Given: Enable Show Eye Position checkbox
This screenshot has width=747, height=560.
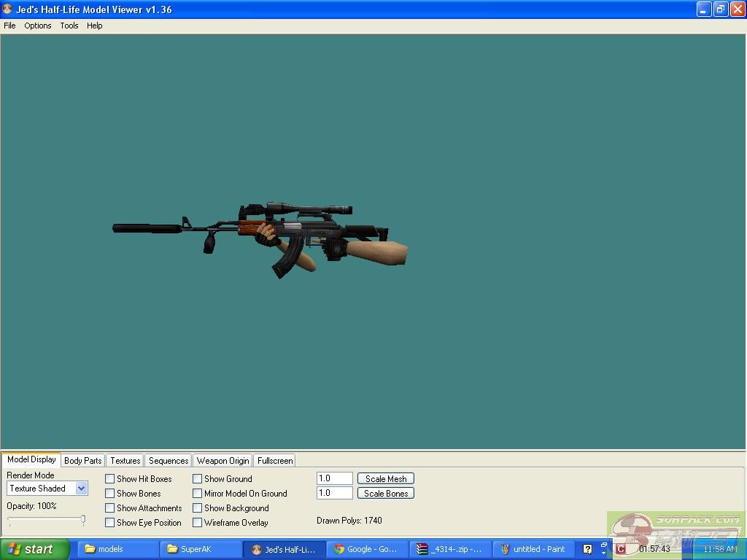Looking at the screenshot, I should coord(109,523).
